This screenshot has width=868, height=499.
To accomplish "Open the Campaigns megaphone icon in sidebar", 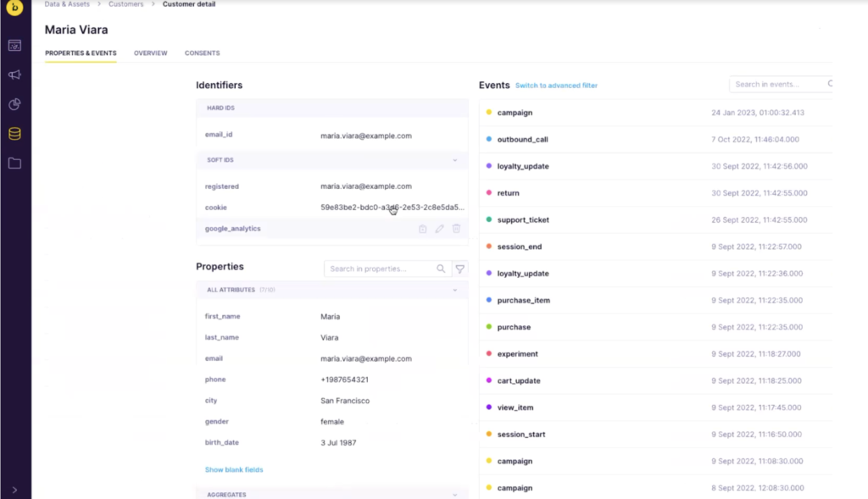I will 14,75.
